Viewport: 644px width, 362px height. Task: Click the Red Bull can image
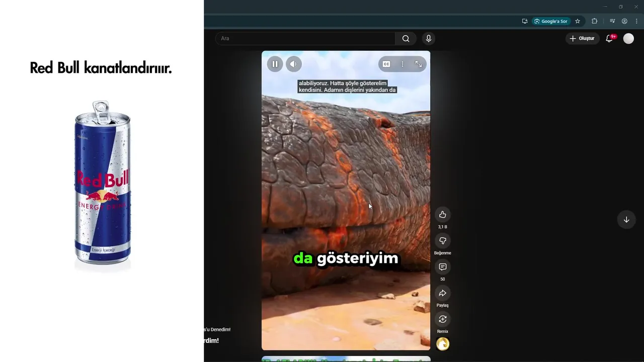pyautogui.click(x=103, y=183)
